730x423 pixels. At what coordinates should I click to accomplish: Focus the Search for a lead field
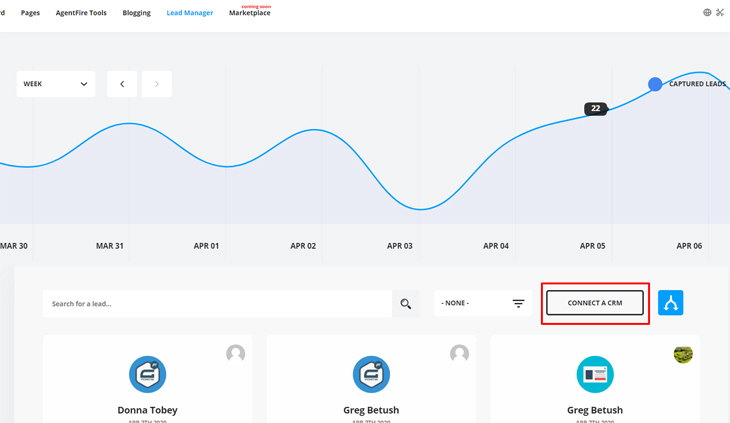point(217,303)
